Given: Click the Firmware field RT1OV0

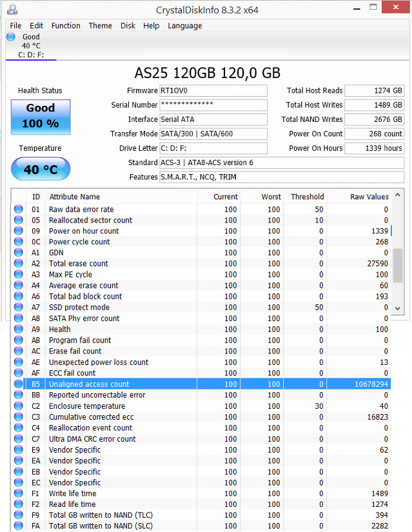Looking at the screenshot, I should point(213,90).
